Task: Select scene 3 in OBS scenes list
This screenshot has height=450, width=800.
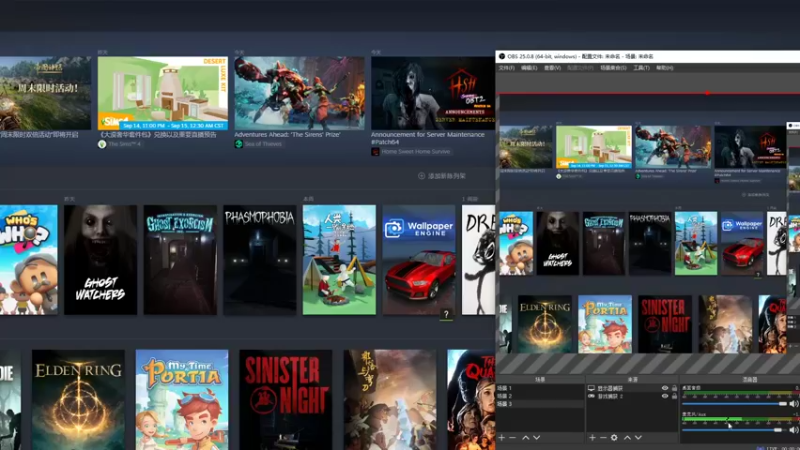Action: pyautogui.click(x=540, y=404)
